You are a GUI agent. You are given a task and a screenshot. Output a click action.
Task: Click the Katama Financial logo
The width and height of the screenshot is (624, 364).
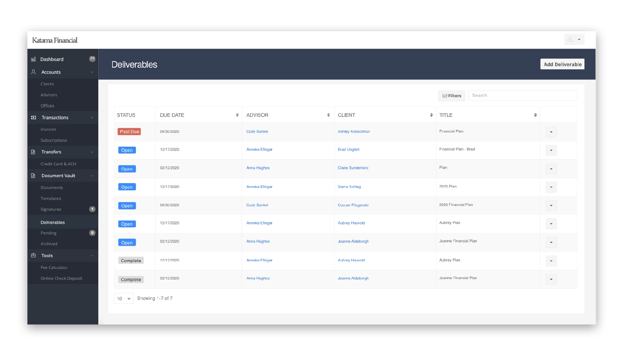coord(55,40)
